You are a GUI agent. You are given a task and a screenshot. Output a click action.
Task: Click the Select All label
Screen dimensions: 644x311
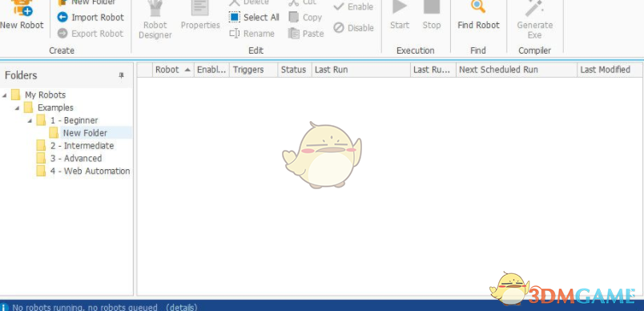(x=261, y=18)
